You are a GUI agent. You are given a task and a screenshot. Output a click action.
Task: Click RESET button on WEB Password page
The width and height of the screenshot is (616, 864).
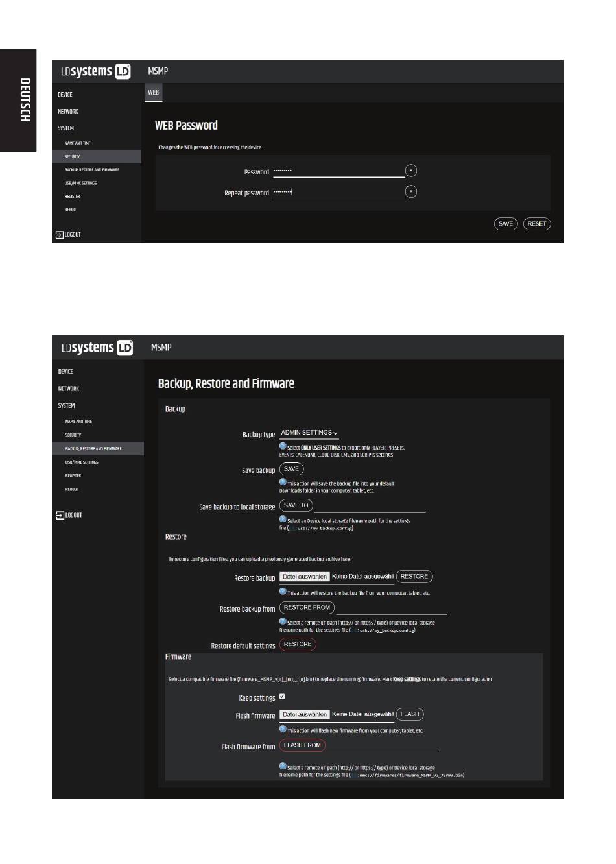point(537,224)
